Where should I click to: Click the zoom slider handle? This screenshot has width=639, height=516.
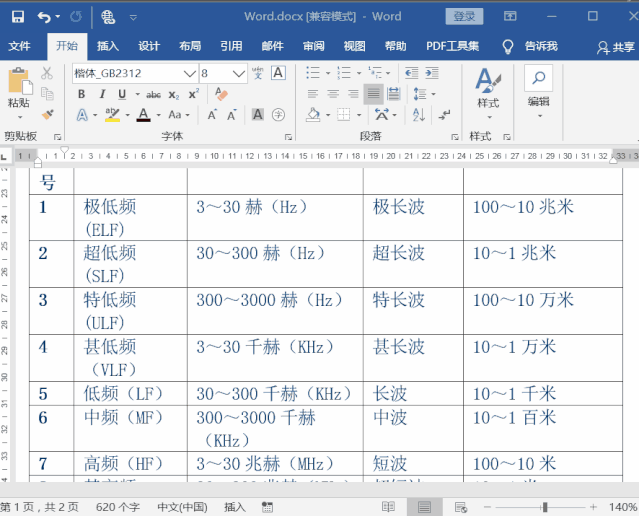pos(545,507)
